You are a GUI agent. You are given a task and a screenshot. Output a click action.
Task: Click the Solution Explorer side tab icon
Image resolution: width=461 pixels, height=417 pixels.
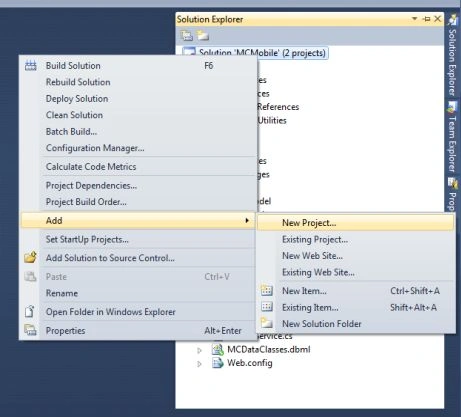pyautogui.click(x=453, y=20)
